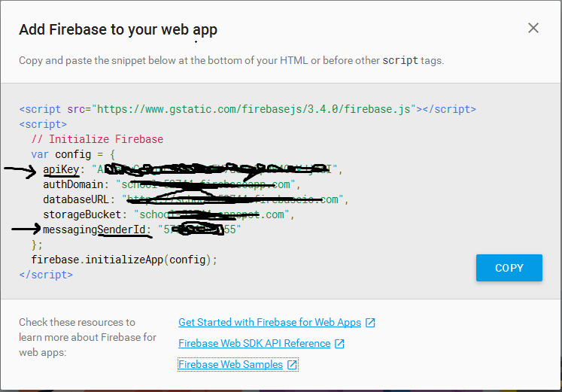Click the closing '</script>' tag
Screen dimensions: 562x392
[x=46, y=275]
